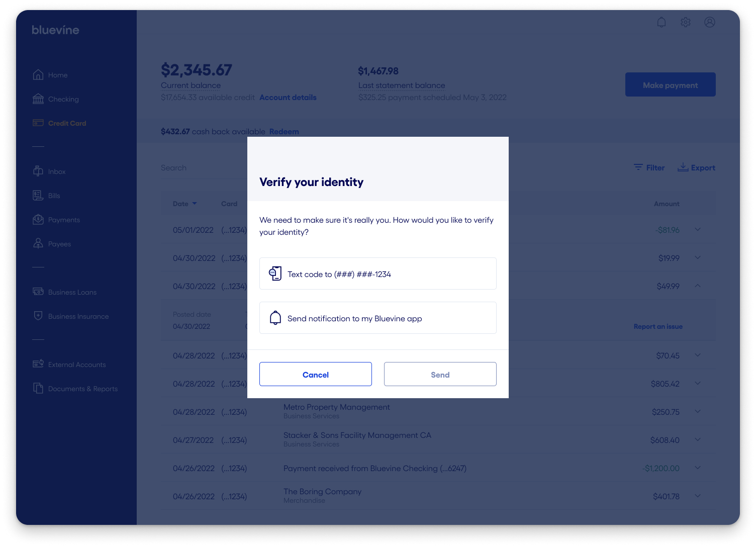Navigate to Bills in the sidebar
This screenshot has height=547, width=756.
coord(54,196)
